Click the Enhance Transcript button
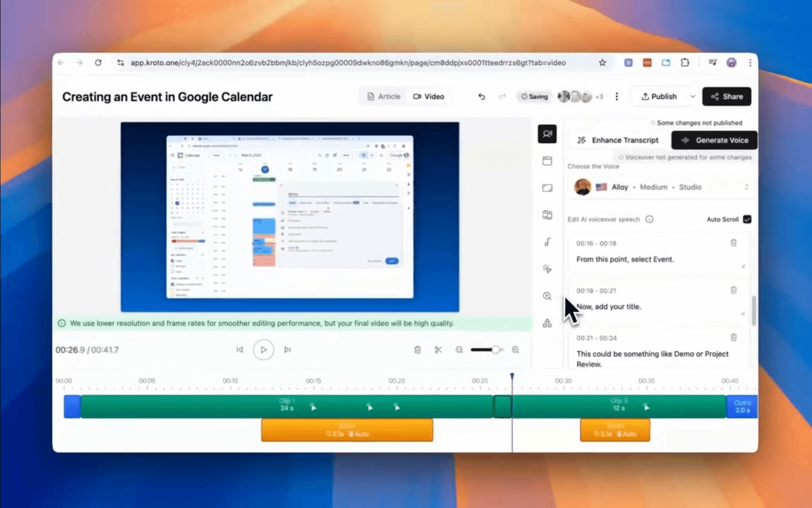Screen dimensions: 812x508 coord(617,140)
